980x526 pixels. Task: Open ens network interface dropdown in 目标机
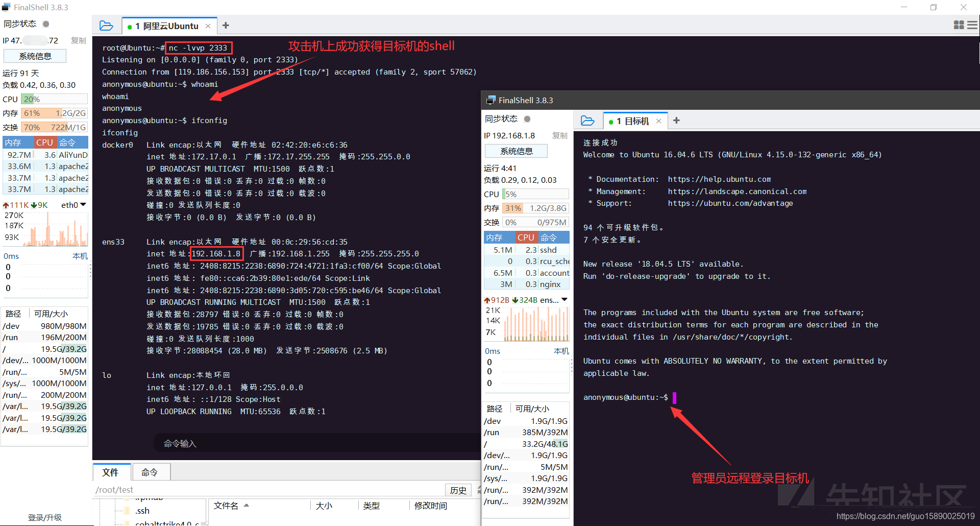click(x=565, y=300)
